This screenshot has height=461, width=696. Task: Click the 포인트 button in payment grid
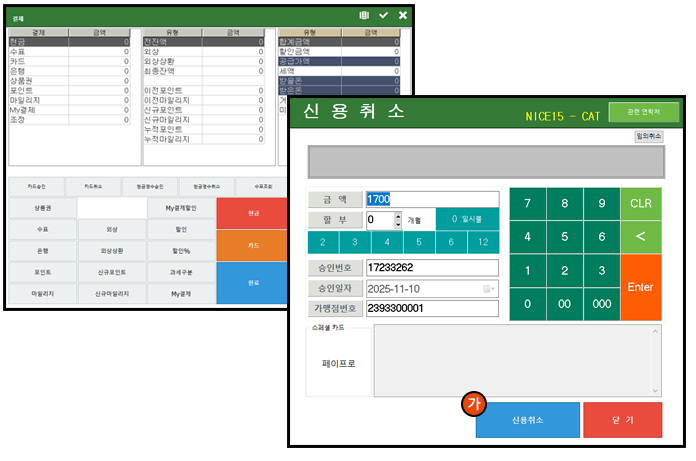(43, 272)
